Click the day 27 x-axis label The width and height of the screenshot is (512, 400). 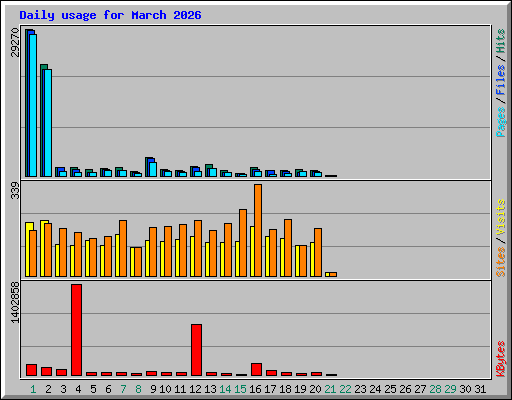420,389
